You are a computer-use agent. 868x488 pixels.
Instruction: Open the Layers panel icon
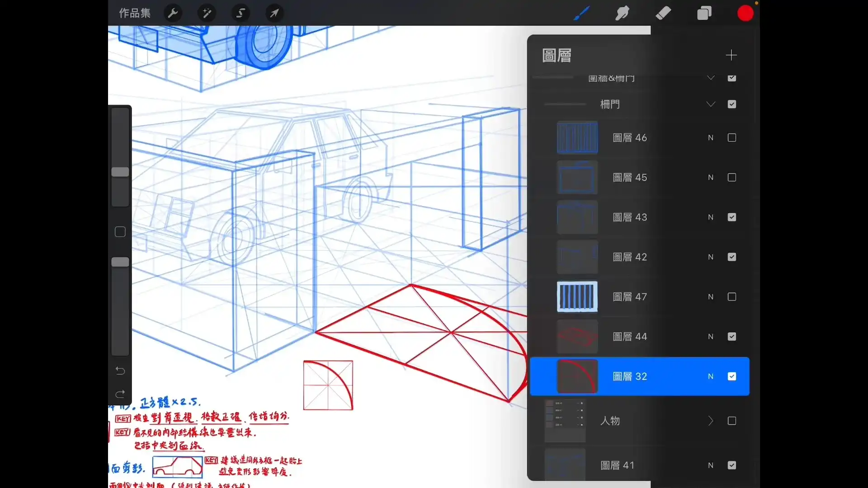tap(704, 13)
